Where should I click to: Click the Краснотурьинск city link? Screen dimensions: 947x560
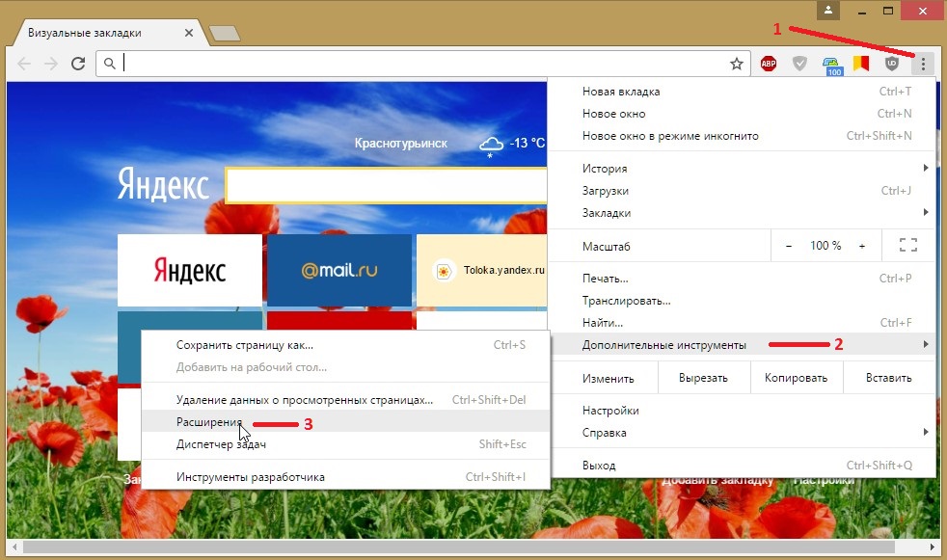tap(401, 144)
